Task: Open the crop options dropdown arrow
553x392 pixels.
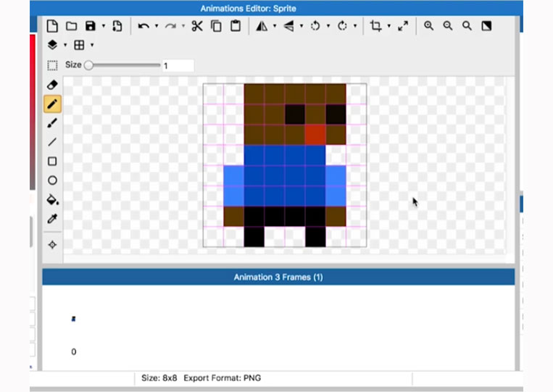Action: click(x=389, y=26)
